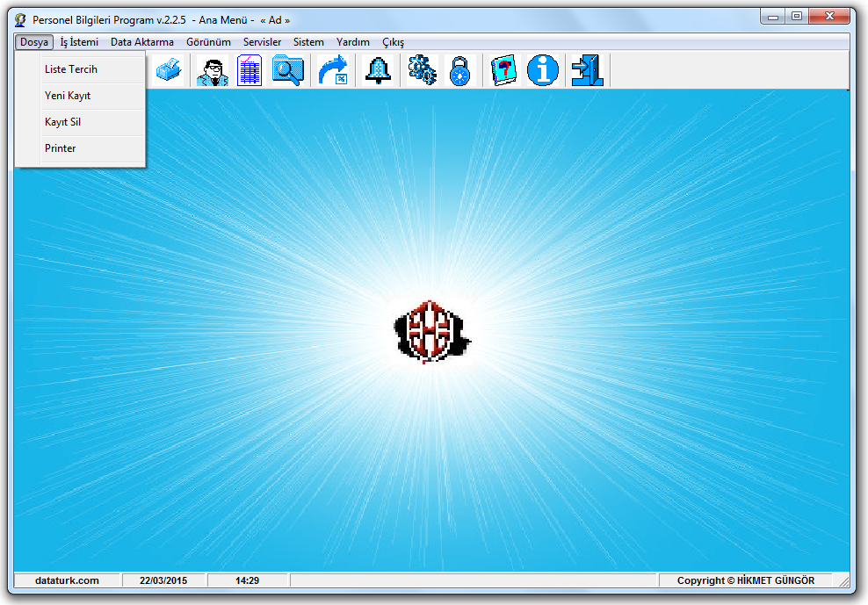Minimize the Personel Bilgileri window
The height and width of the screenshot is (605, 868).
773,17
